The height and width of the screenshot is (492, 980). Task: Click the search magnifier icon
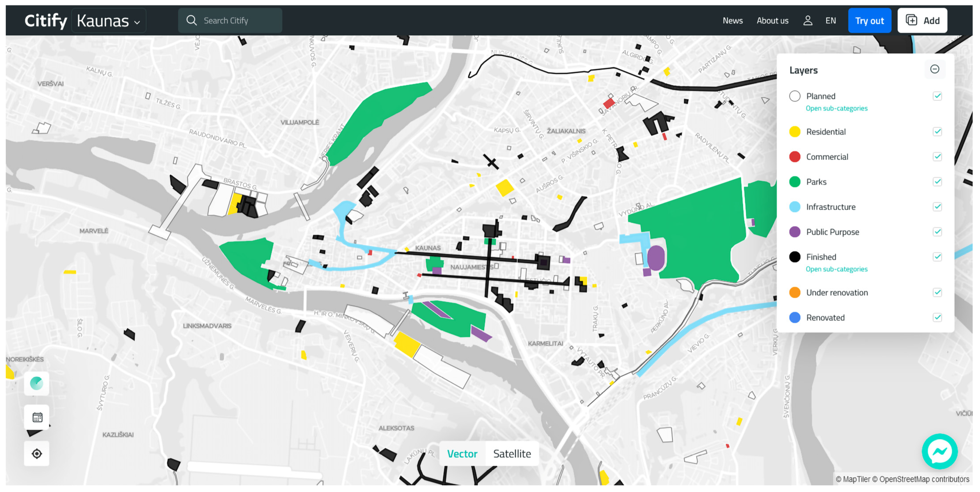pos(191,21)
